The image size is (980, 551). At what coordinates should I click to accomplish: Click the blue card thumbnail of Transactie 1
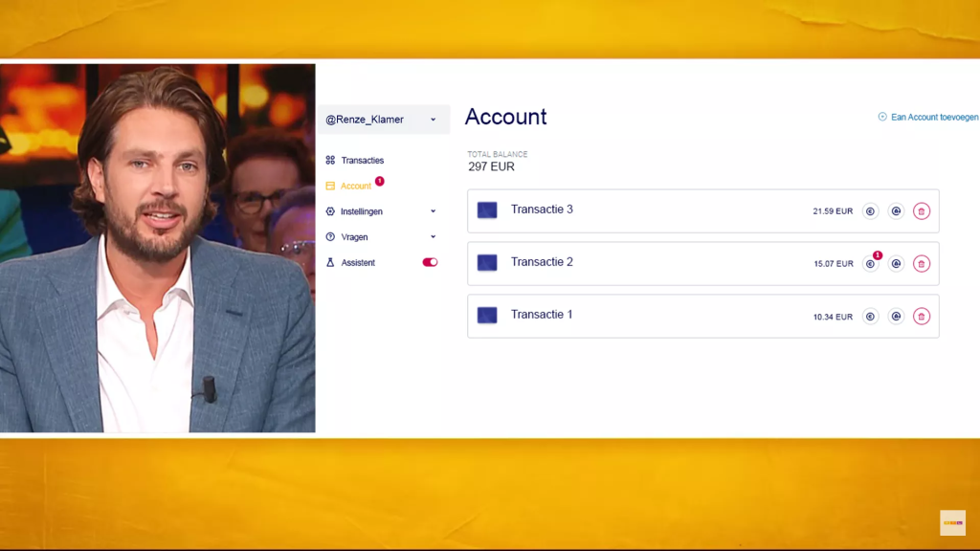tap(487, 315)
